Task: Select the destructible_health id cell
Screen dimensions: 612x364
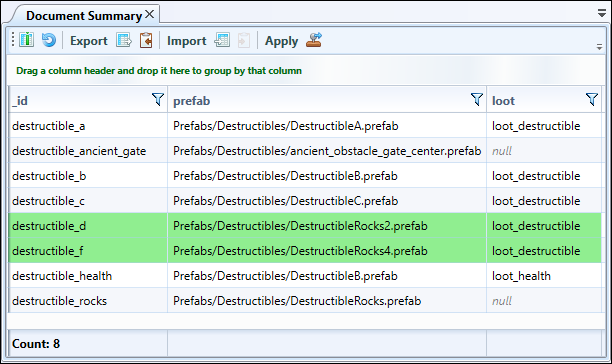Action: click(x=88, y=275)
